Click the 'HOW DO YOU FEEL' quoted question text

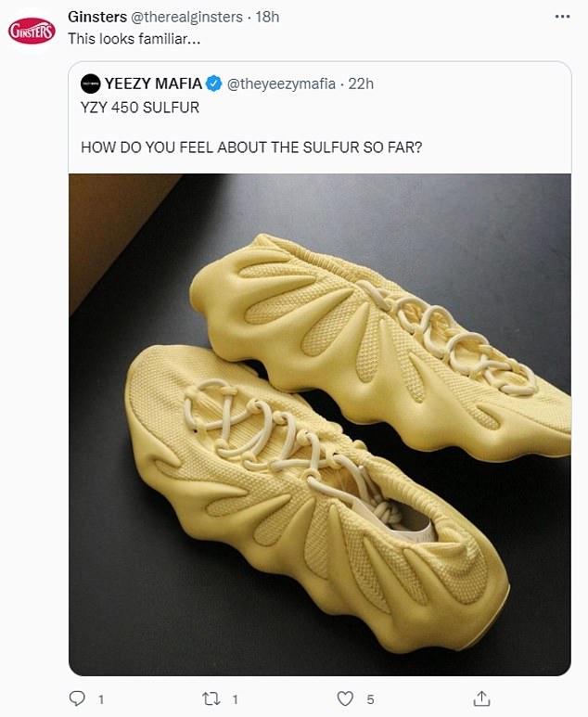[251, 147]
